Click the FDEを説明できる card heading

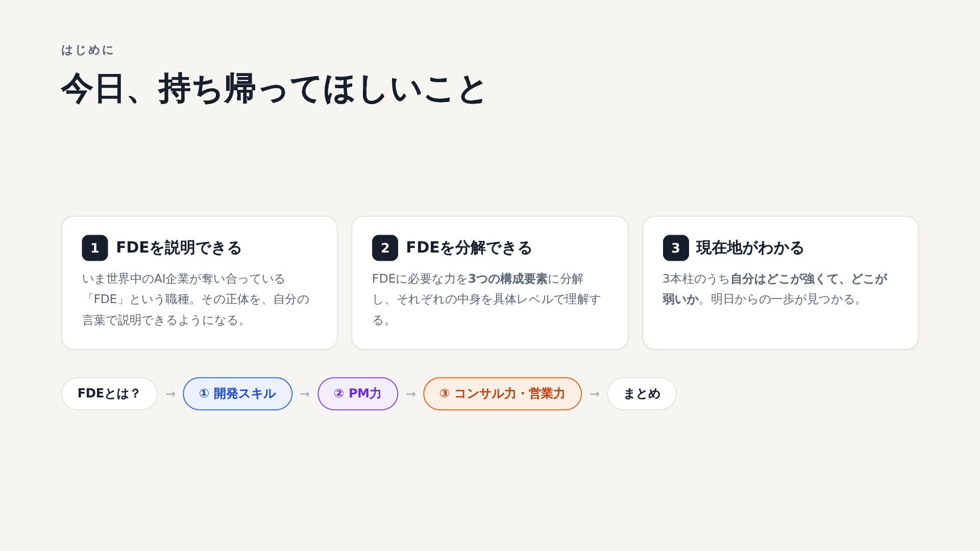179,248
